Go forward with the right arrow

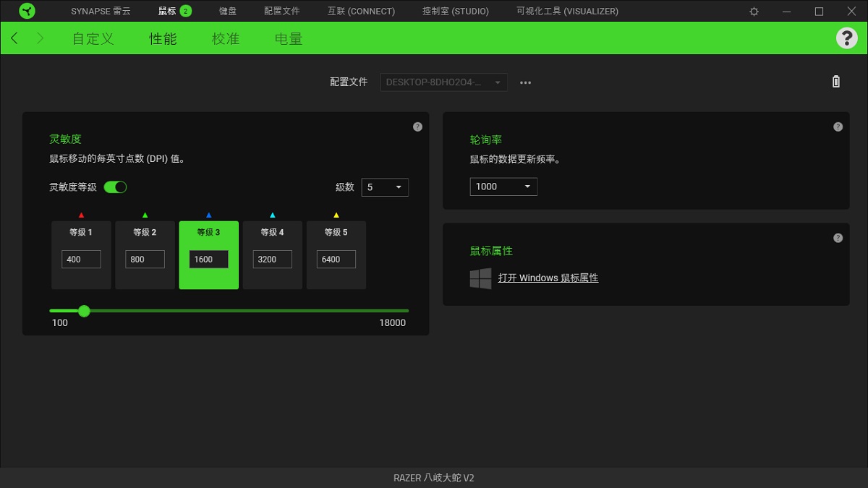point(40,38)
